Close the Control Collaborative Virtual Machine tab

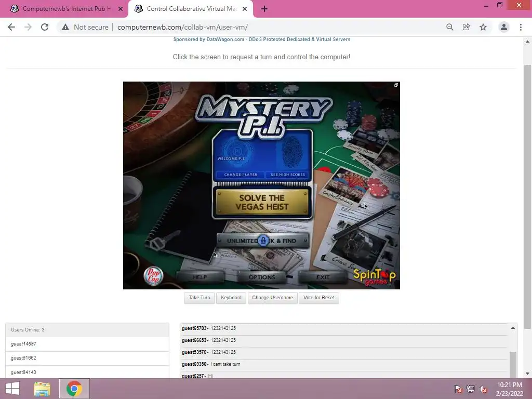(245, 9)
